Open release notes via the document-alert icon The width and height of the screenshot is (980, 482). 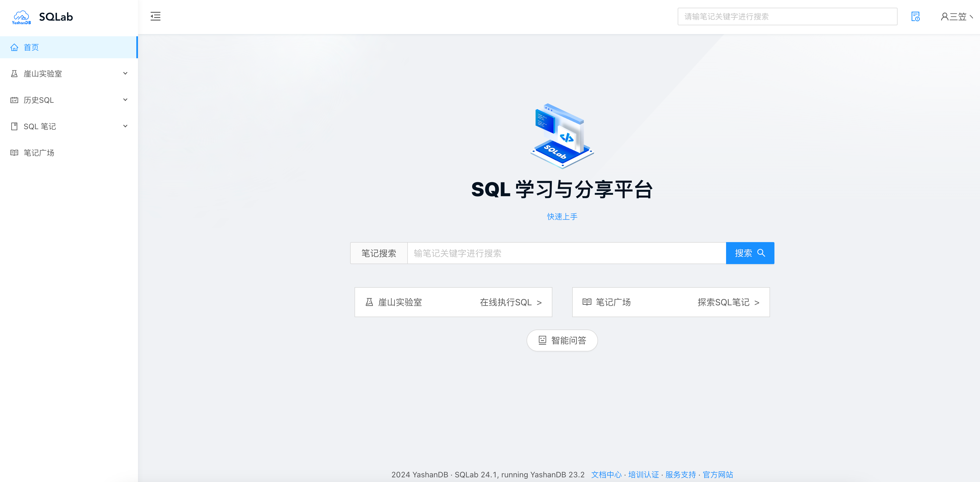point(915,16)
